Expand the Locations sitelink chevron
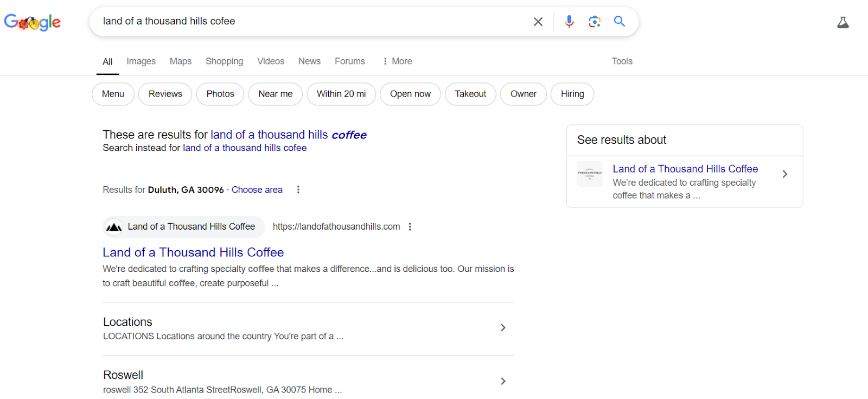 (x=503, y=327)
